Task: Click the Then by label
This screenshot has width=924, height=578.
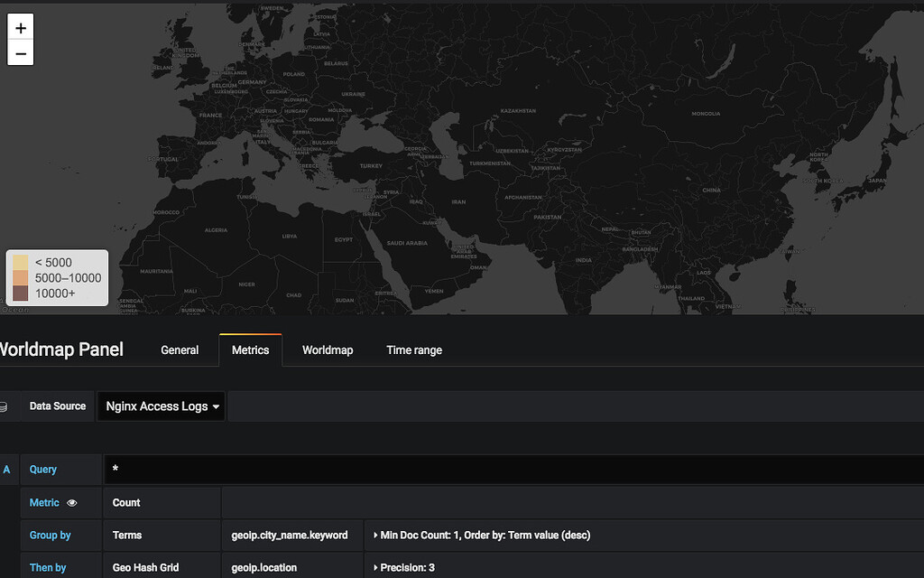Action: [x=47, y=567]
